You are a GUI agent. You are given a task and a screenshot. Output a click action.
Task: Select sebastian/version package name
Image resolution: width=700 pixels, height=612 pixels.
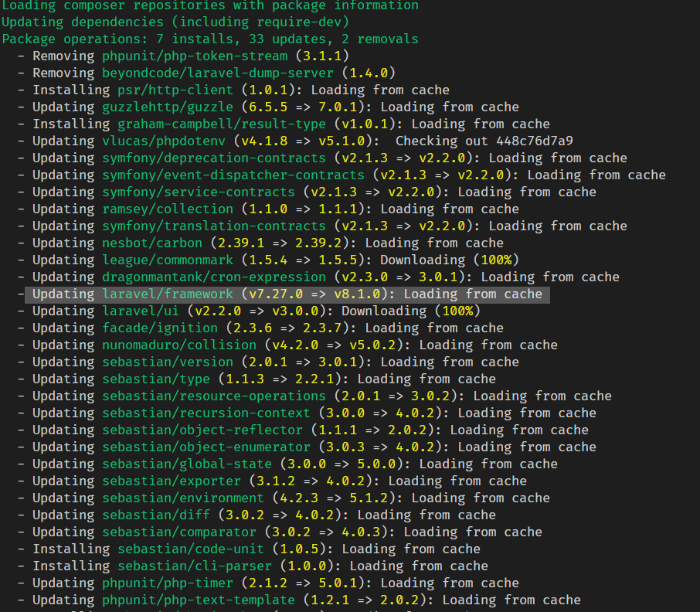point(168,362)
